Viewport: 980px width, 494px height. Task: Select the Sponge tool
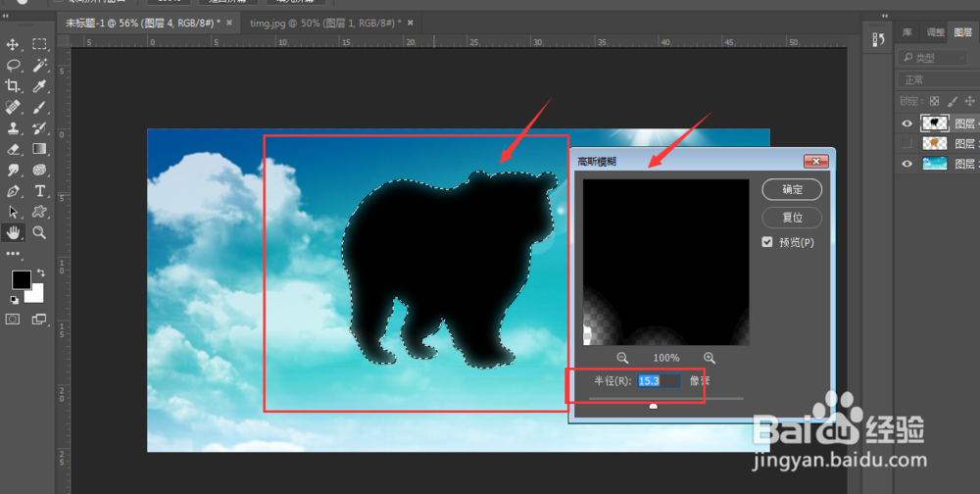39,170
